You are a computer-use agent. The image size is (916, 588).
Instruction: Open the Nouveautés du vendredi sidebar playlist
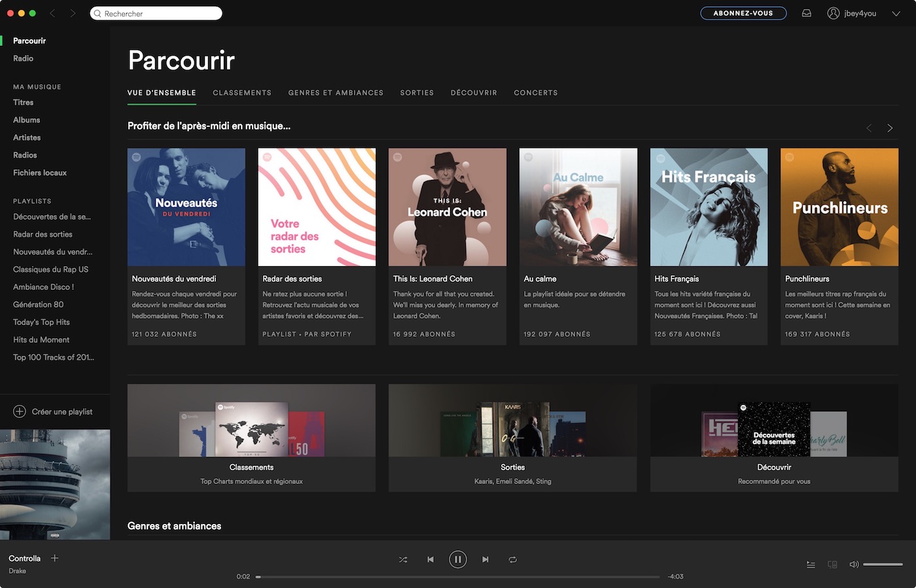(52, 252)
